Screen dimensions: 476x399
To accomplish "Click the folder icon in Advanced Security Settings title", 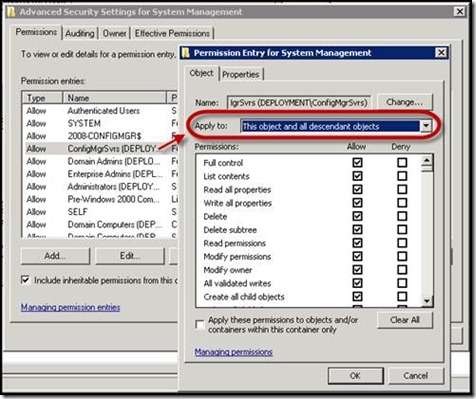I will coord(11,12).
